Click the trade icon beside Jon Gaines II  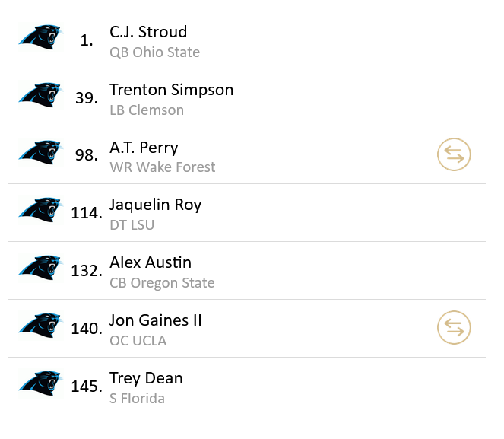point(454,328)
